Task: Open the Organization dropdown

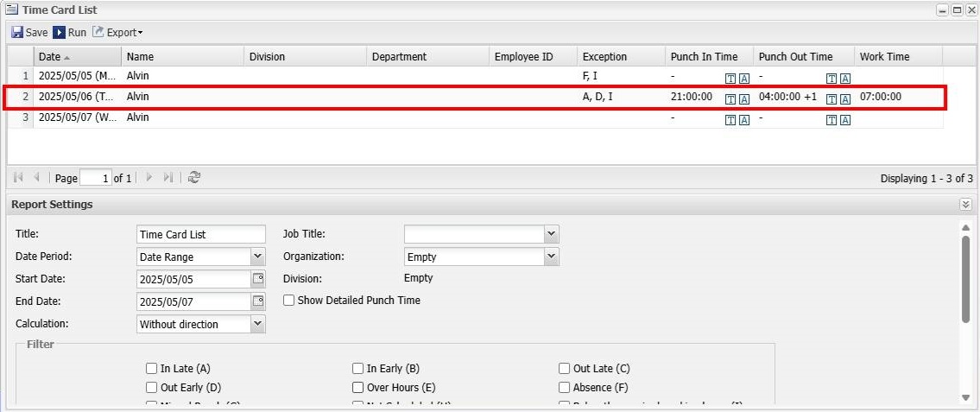Action: tap(551, 257)
